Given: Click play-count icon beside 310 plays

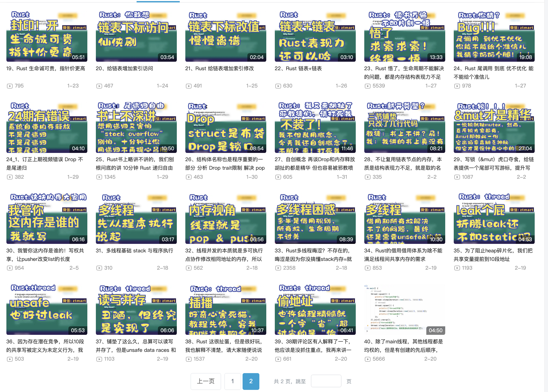Looking at the screenshot, I should pyautogui.click(x=99, y=268).
